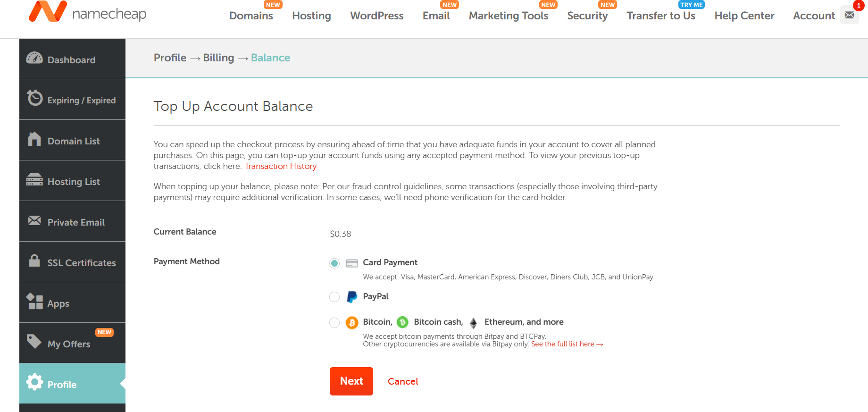Click the Ethereum, and more label

[x=524, y=322]
